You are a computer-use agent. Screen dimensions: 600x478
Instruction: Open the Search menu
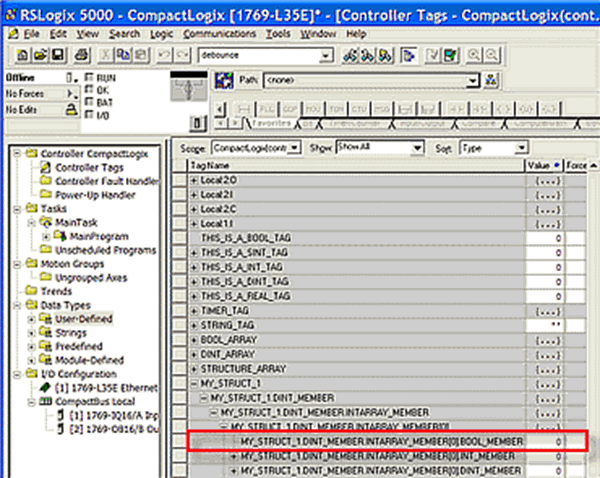[x=124, y=34]
